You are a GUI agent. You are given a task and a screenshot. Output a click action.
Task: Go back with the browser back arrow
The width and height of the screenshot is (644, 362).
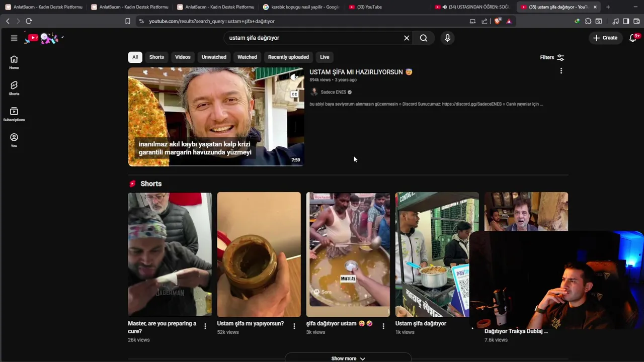coord(8,21)
